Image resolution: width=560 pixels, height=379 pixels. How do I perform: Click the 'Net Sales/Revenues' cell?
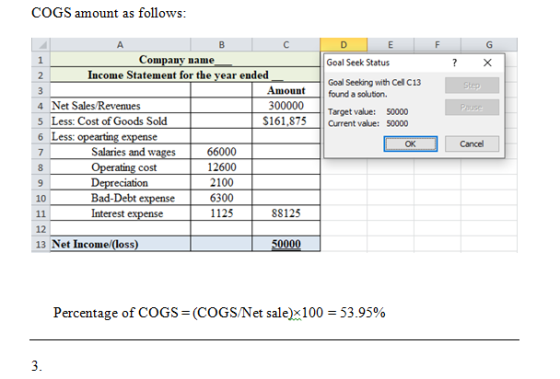click(x=120, y=106)
